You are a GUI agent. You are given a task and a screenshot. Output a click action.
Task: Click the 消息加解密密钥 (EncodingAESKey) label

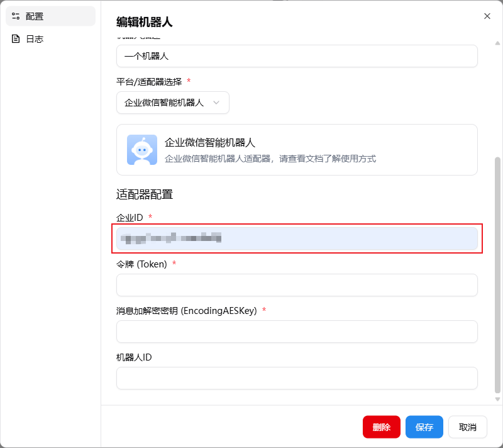pyautogui.click(x=186, y=311)
